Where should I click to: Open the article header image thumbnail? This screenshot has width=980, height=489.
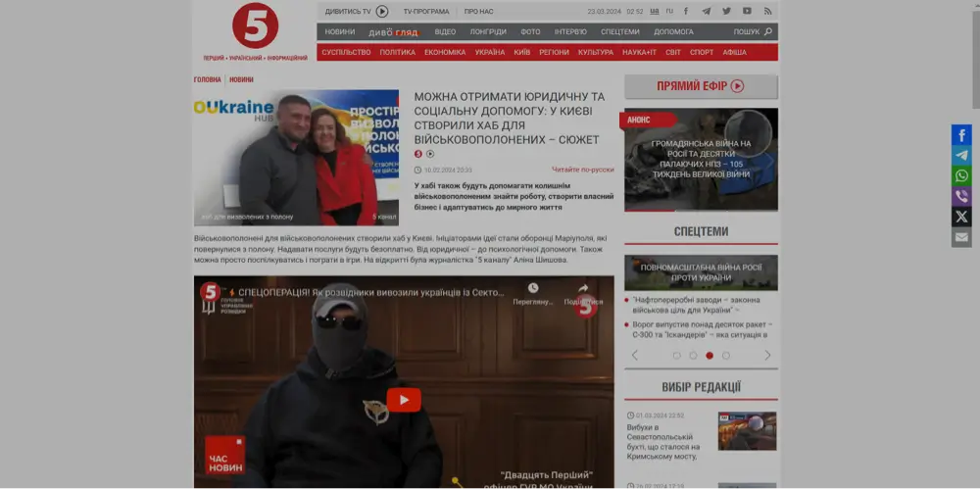coord(297,158)
